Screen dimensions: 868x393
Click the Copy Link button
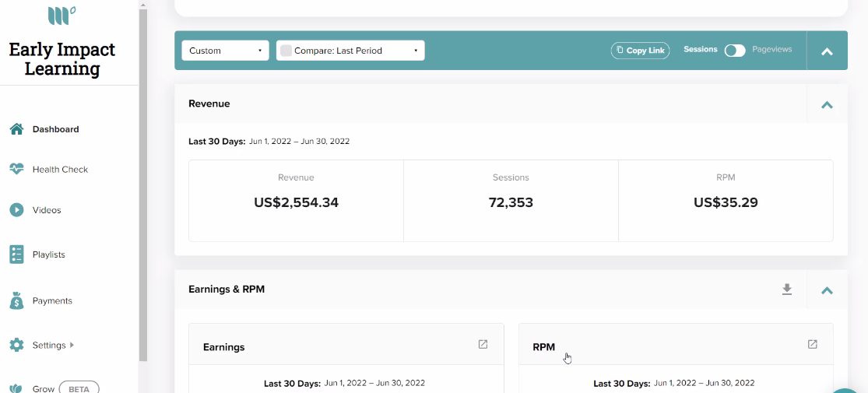click(x=640, y=51)
